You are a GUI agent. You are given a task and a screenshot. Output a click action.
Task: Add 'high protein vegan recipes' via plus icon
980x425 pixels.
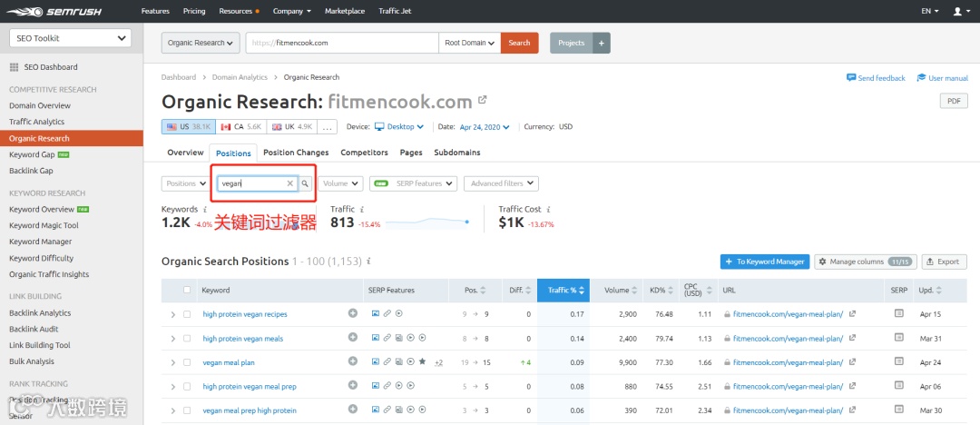[352, 313]
